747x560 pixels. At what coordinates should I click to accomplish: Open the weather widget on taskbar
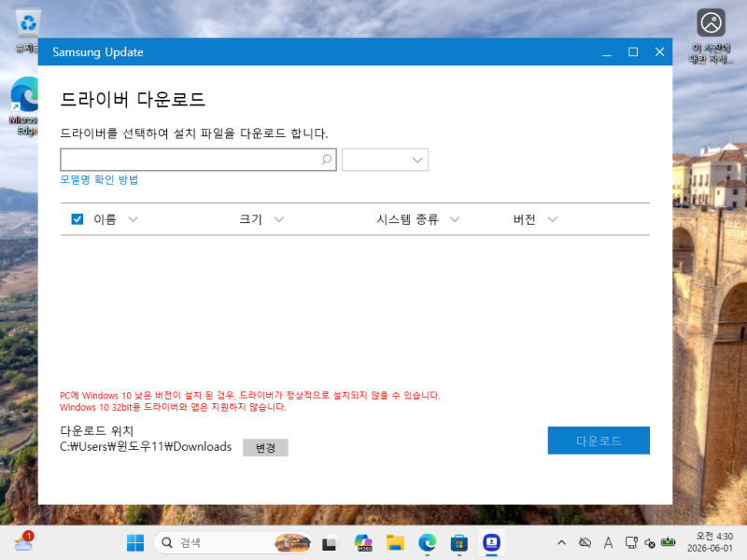click(23, 542)
